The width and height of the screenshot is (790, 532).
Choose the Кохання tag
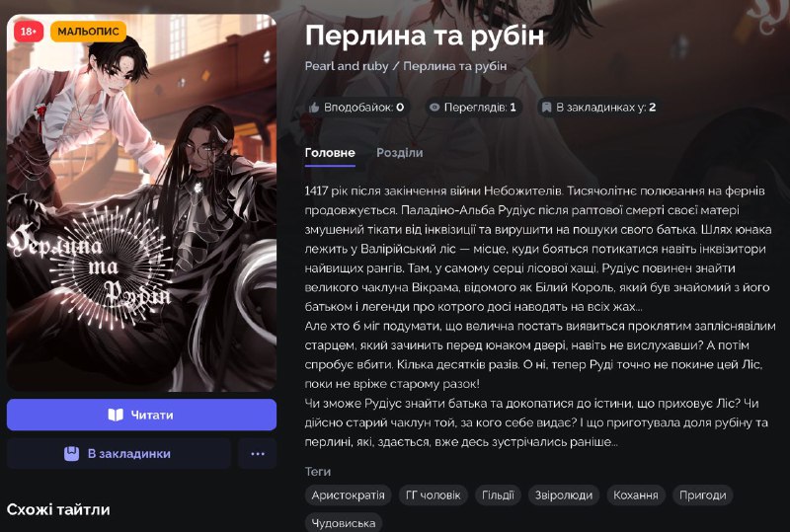click(636, 495)
